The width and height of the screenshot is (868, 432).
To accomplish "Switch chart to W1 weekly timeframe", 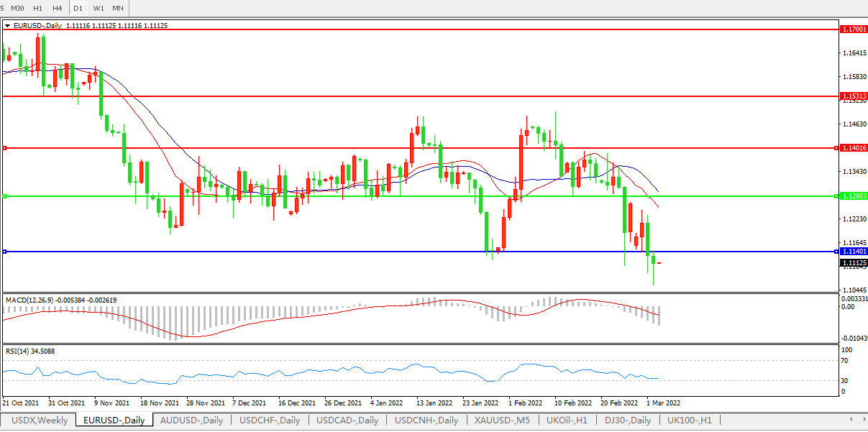I will coord(99,8).
